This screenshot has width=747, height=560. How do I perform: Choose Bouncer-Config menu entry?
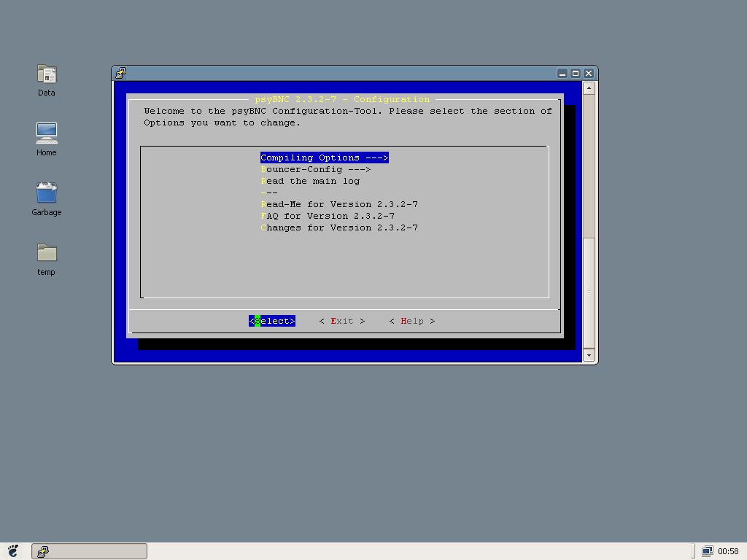315,169
